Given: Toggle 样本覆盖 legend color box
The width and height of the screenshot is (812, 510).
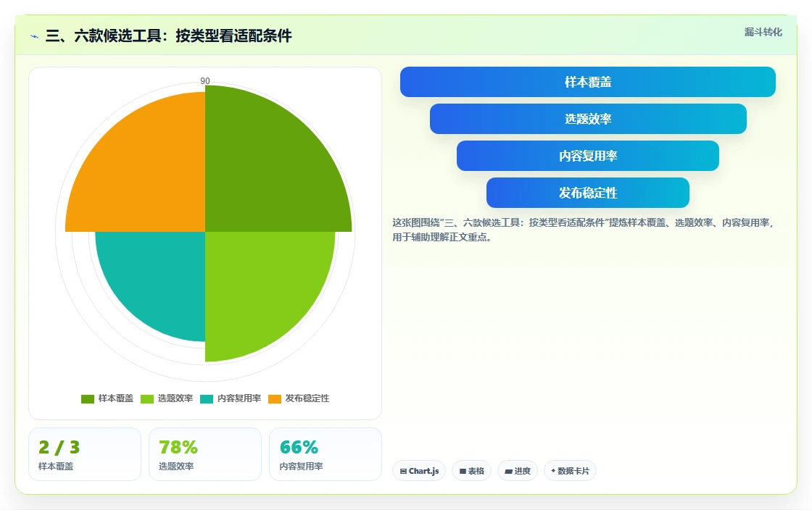Looking at the screenshot, I should 88,398.
